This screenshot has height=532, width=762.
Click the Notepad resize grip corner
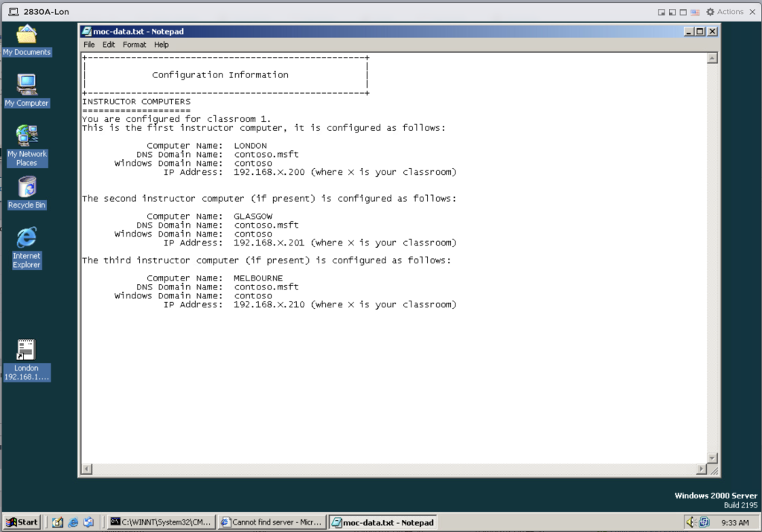pos(713,469)
